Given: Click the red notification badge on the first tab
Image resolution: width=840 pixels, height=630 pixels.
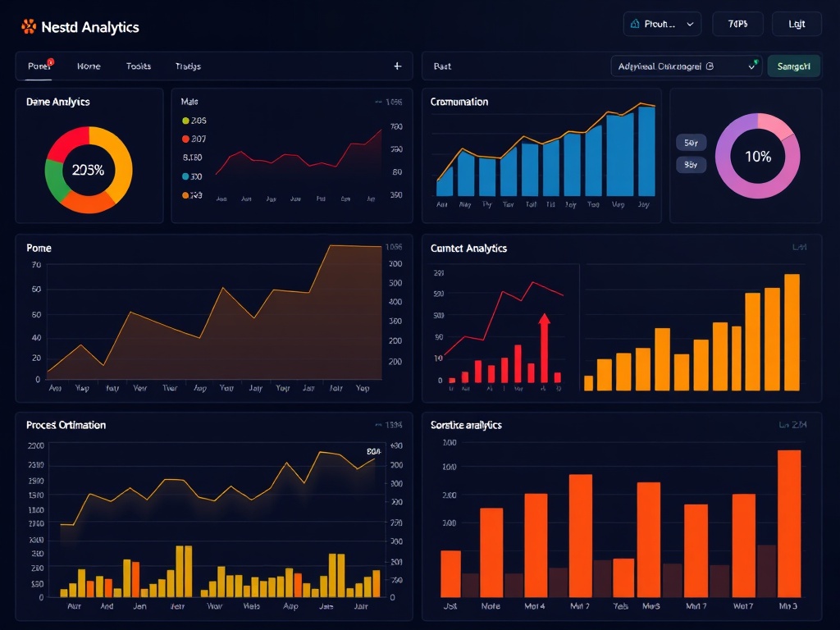Looking at the screenshot, I should click(51, 62).
